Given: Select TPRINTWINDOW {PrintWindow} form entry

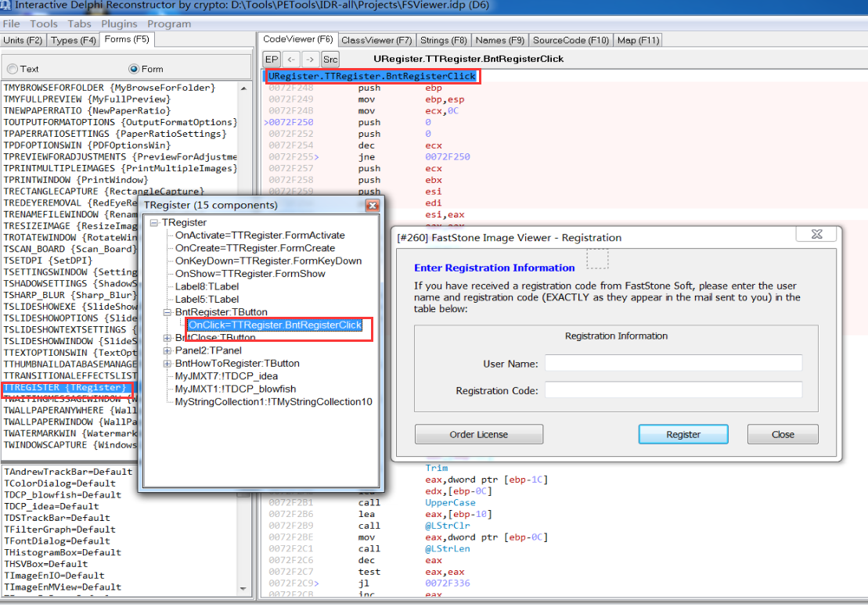Looking at the screenshot, I should [76, 181].
